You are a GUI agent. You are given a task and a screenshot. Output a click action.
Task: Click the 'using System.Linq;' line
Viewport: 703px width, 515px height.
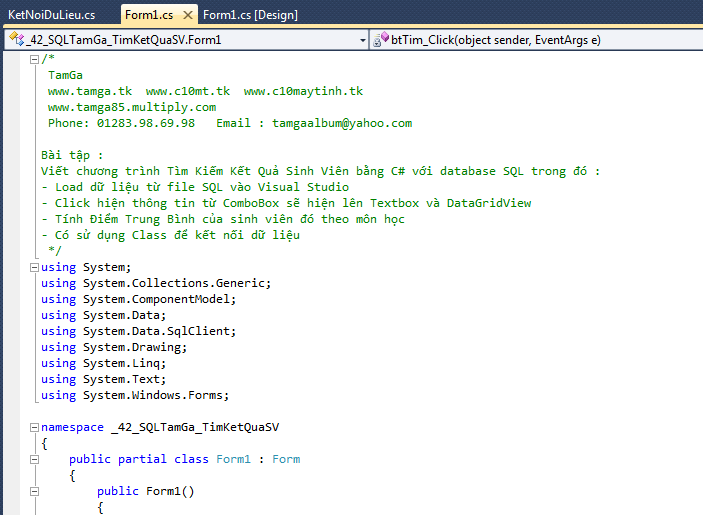point(104,364)
